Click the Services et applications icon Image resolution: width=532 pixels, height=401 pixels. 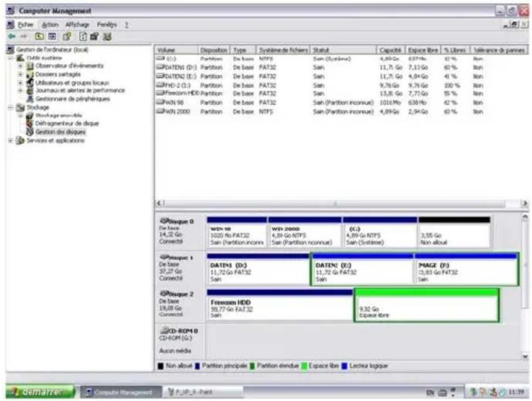21,140
